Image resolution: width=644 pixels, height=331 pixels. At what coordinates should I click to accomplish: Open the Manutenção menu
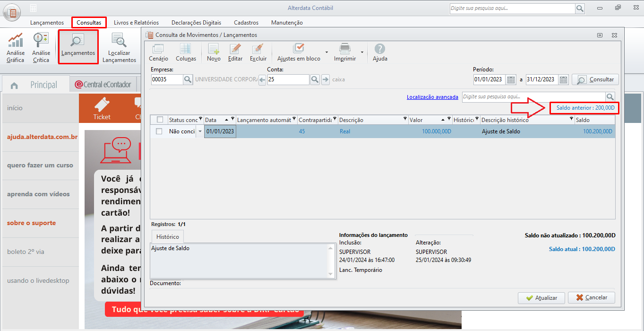(x=287, y=22)
